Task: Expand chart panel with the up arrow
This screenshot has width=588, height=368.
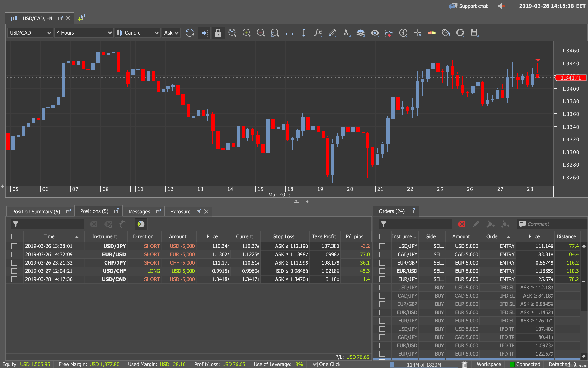Action: (x=296, y=201)
